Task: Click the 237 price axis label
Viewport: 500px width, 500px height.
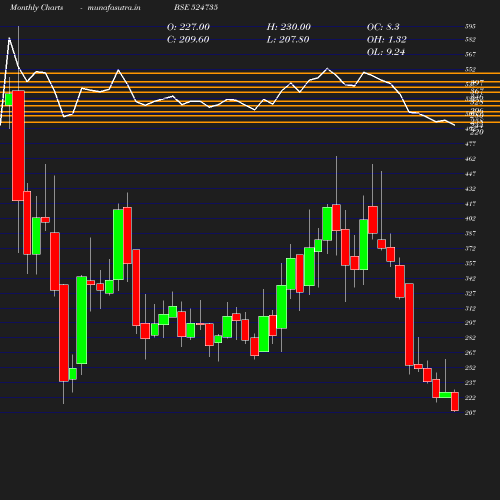Action: tap(470, 383)
